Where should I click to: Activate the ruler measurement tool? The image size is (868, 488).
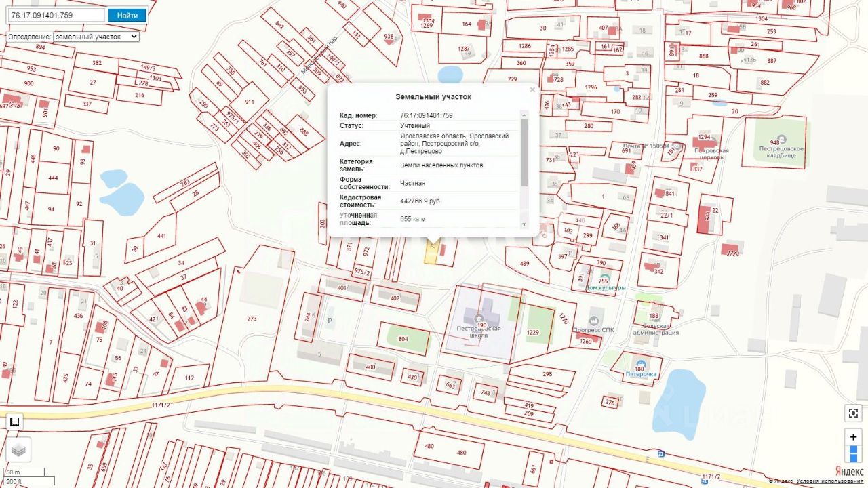pos(14,422)
